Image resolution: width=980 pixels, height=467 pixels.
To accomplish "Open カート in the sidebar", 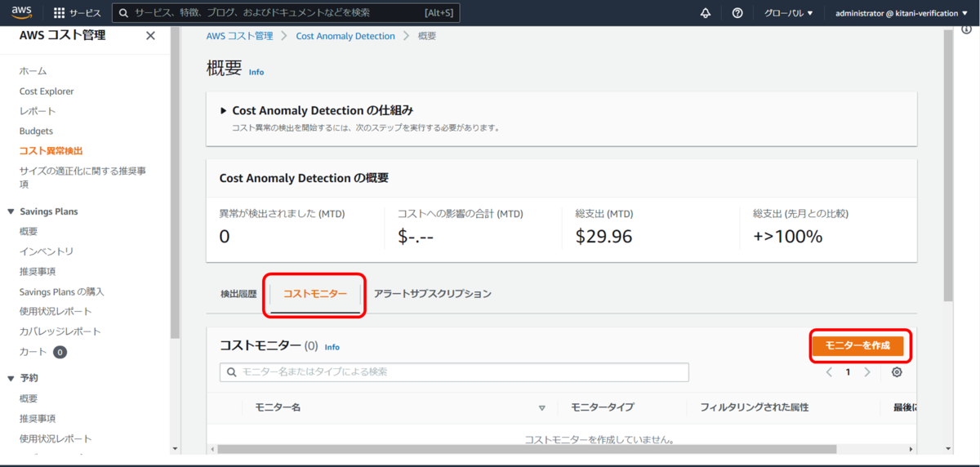I will pos(33,352).
